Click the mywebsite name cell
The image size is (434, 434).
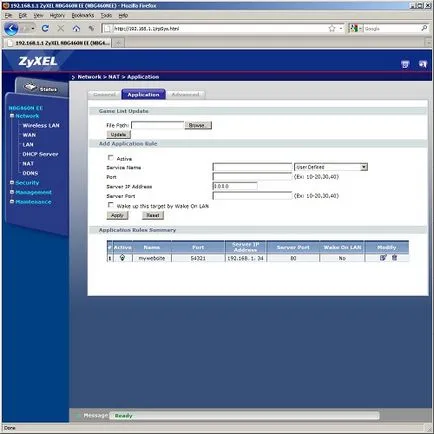152,258
